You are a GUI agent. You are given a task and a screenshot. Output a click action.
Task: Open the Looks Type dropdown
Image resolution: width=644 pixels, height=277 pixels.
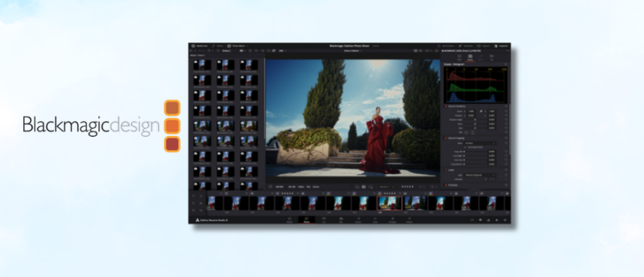pyautogui.click(x=479, y=175)
